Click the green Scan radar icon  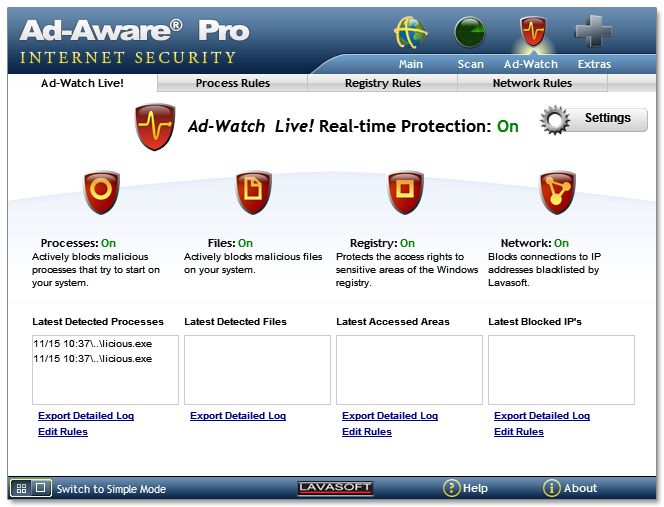click(x=470, y=34)
